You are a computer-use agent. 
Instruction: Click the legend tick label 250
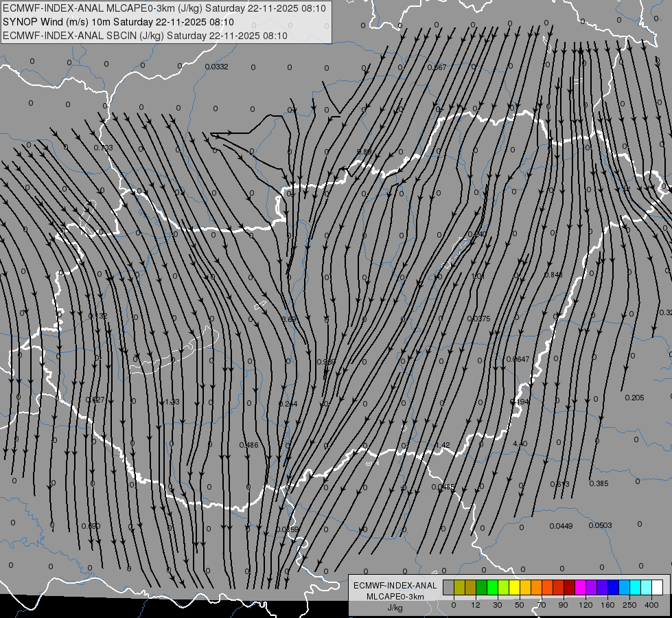[x=629, y=605]
